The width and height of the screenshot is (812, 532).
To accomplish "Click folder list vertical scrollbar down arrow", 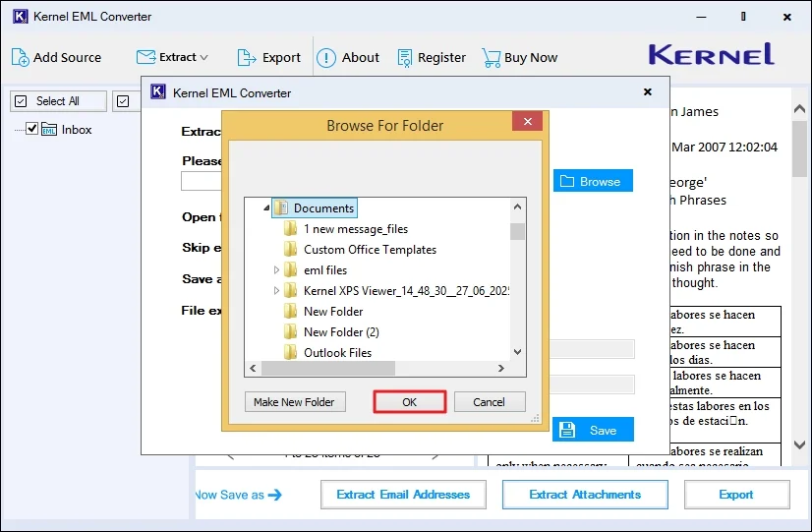I will pyautogui.click(x=517, y=352).
